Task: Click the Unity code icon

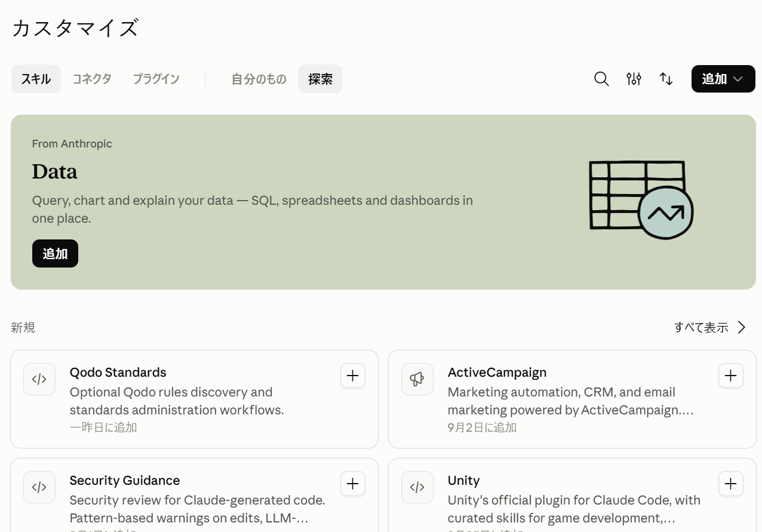Action: coord(417,487)
